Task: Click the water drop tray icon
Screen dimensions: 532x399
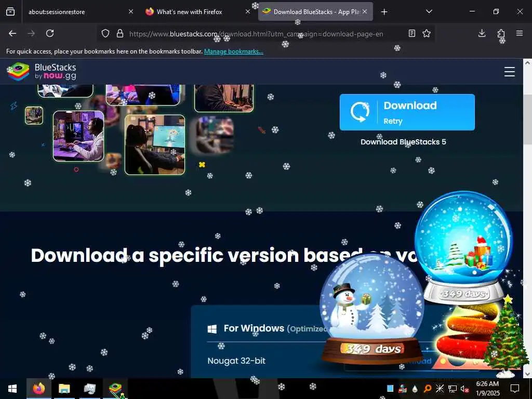Action: [415, 389]
